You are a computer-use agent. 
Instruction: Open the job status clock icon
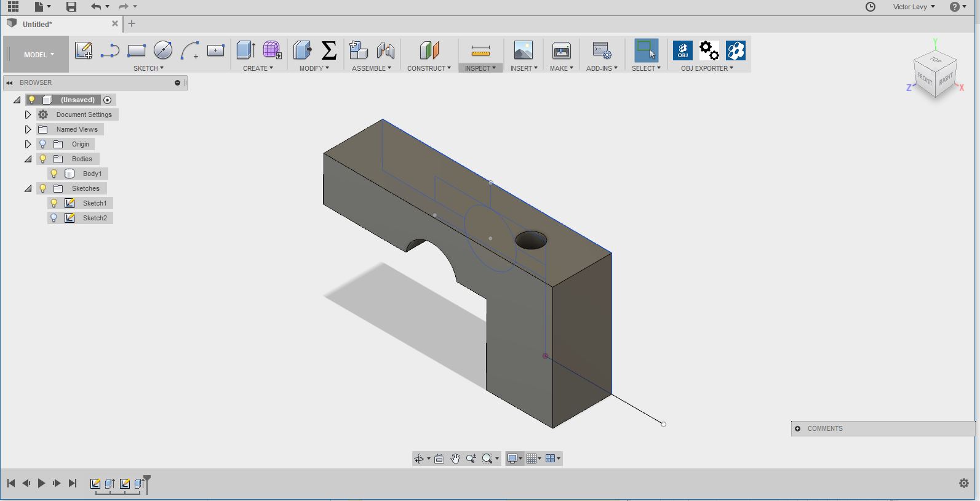tap(870, 7)
